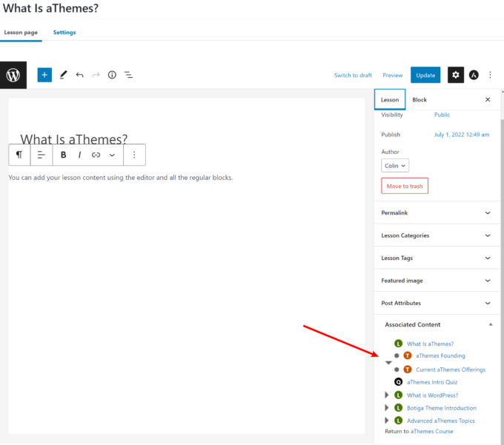Open the List View icon
Screen dimensions: 504x445
coord(128,75)
